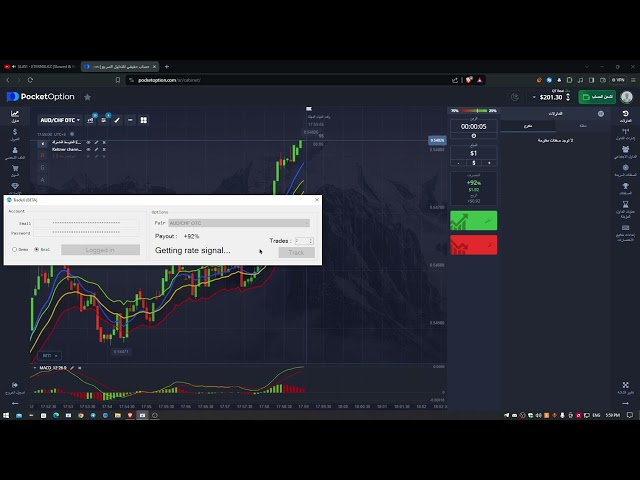Click the red sell down button
The image size is (640, 480).
473,245
